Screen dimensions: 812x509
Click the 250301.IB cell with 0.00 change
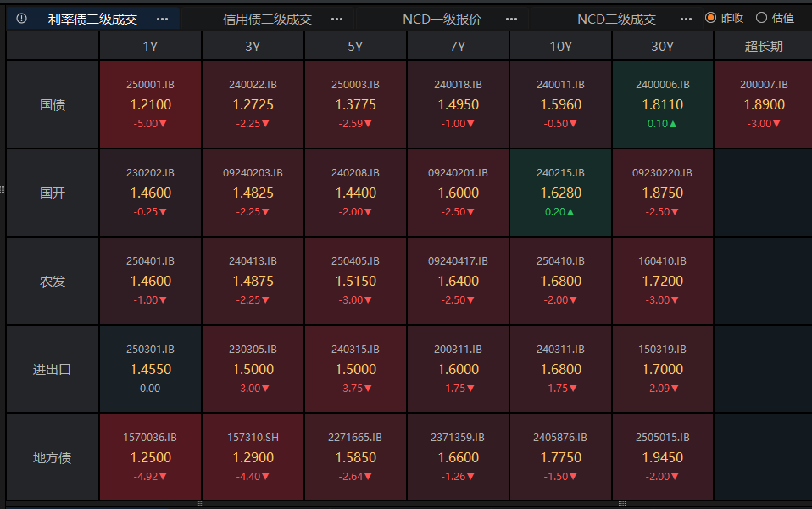click(150, 369)
